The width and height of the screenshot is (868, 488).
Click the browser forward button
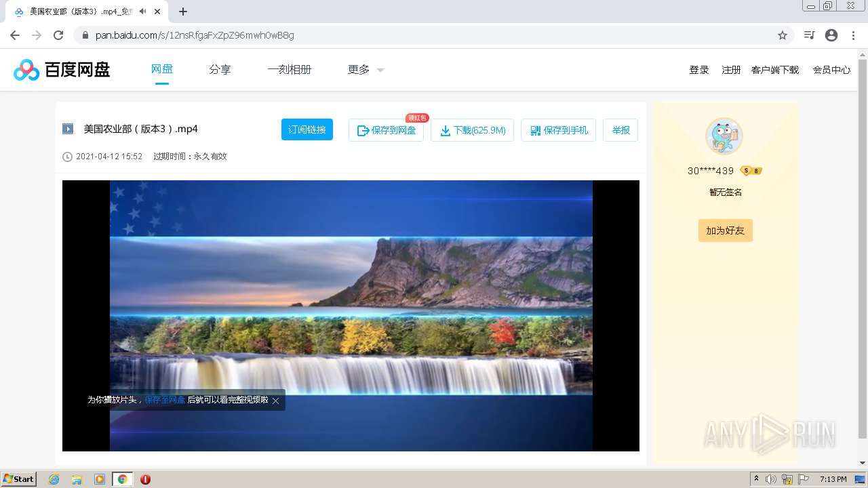[37, 35]
